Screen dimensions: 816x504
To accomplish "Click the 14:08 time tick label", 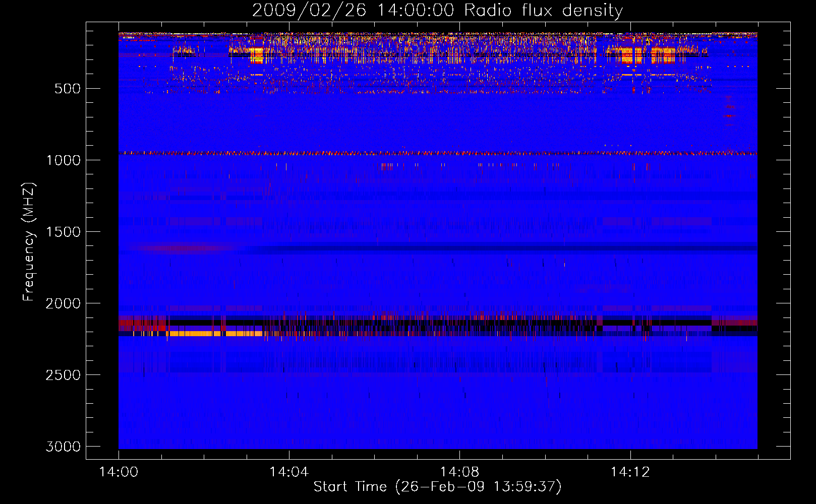I will click(459, 472).
